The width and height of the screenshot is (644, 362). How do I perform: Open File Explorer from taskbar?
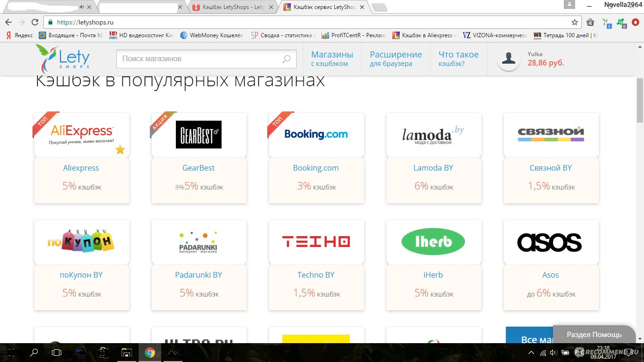pyautogui.click(x=126, y=352)
